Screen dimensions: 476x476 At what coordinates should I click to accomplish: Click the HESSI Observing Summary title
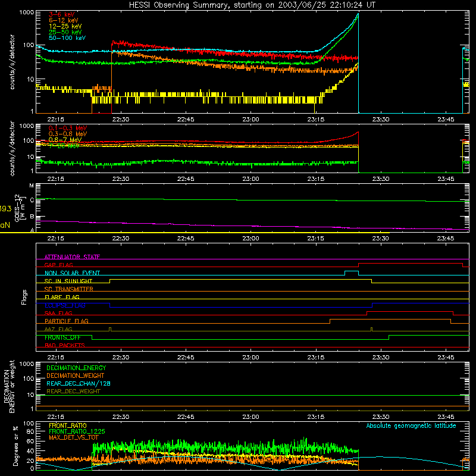(252, 5)
